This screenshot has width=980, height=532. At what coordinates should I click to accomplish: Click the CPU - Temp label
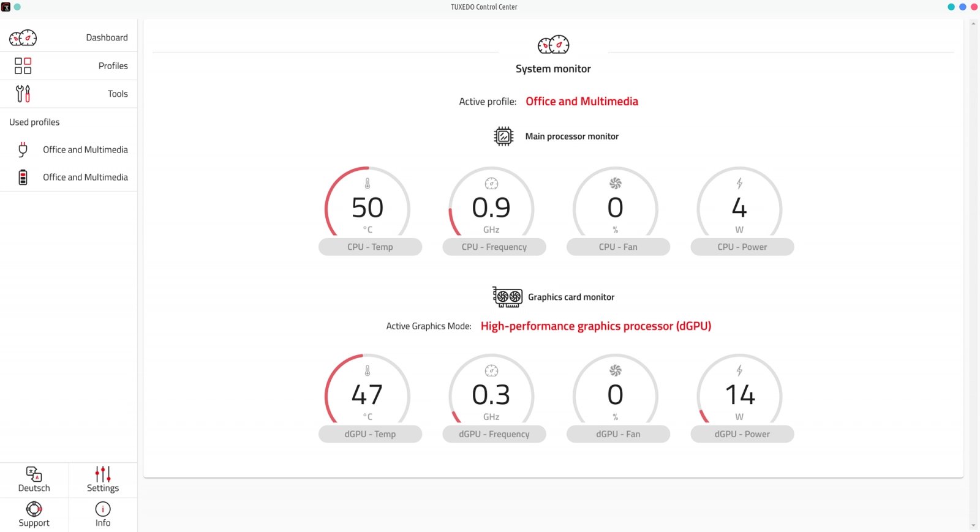[x=370, y=247]
